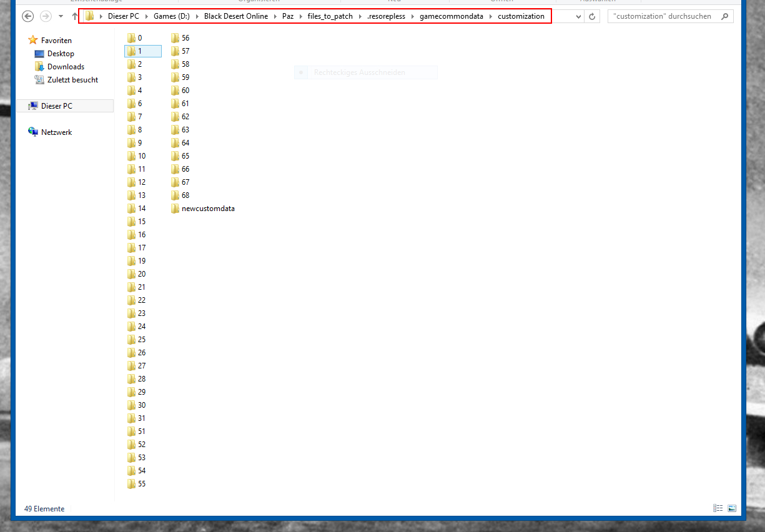Expand the address bar history dropdown
This screenshot has height=532, width=765.
[578, 16]
